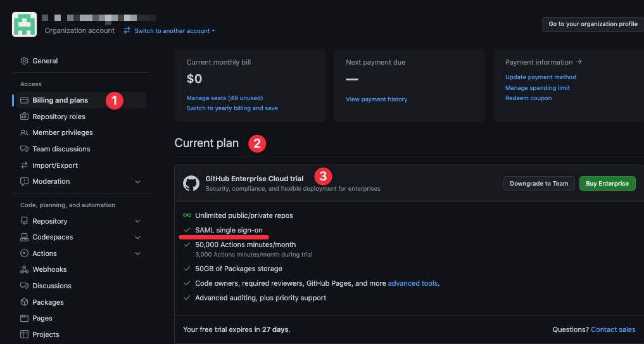Open Switch to another account dropdown
This screenshot has width=644, height=344.
point(170,30)
